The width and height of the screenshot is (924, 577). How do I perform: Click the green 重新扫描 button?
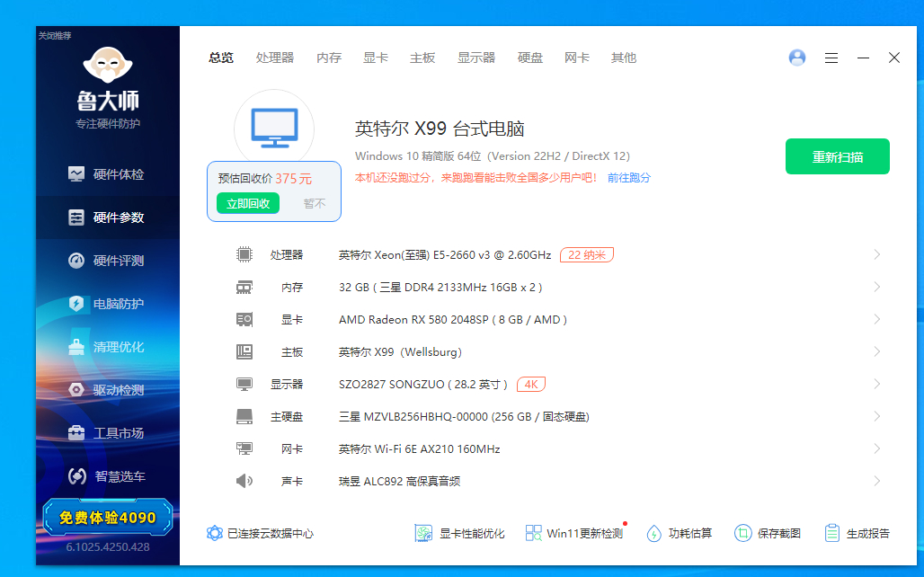[838, 156]
